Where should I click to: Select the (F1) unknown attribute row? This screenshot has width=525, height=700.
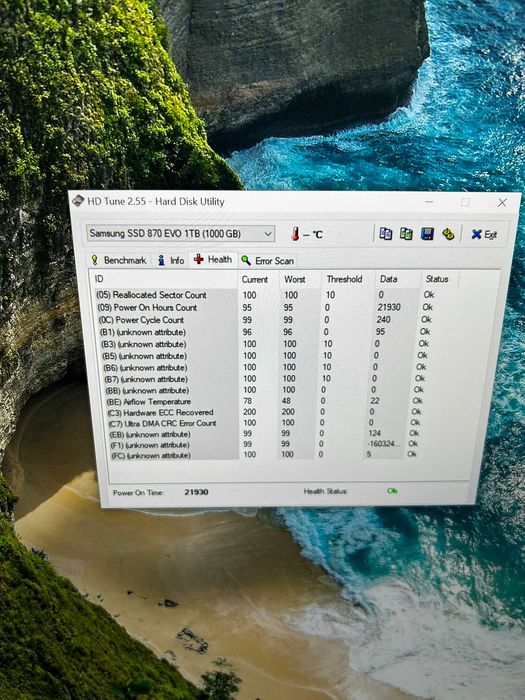(x=266, y=444)
